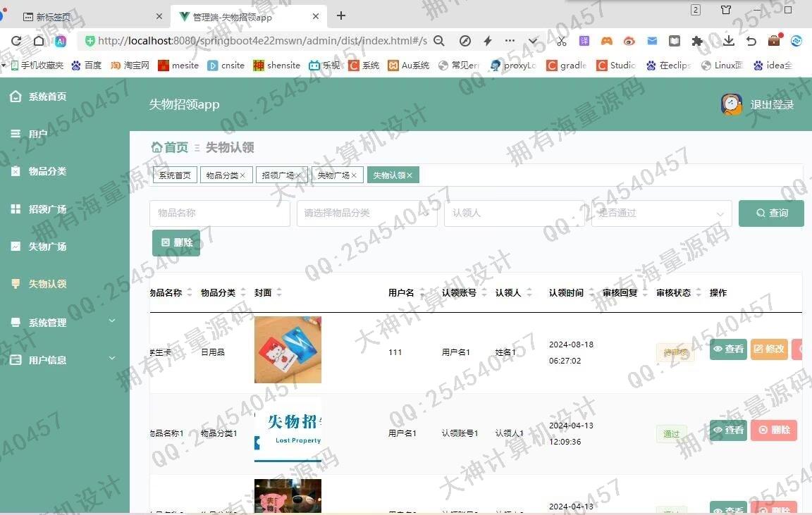Open the 请选择物品分类 dropdown

click(x=367, y=213)
